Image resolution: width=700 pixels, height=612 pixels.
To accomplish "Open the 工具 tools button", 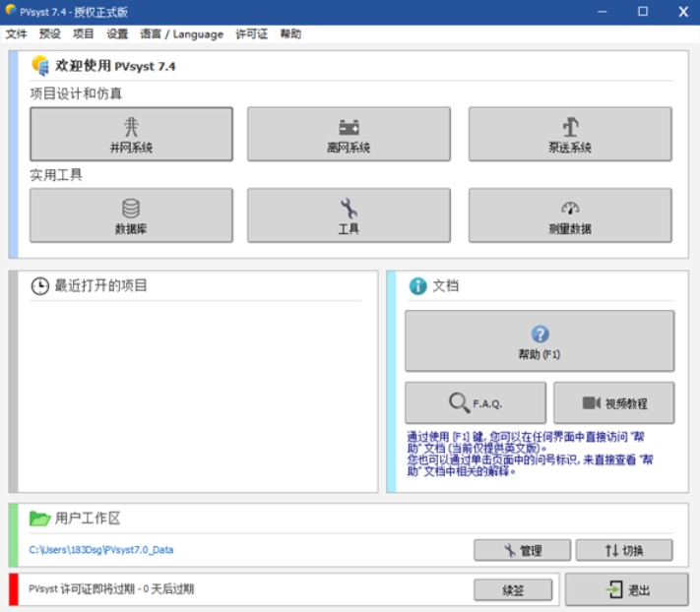I will pyautogui.click(x=349, y=215).
